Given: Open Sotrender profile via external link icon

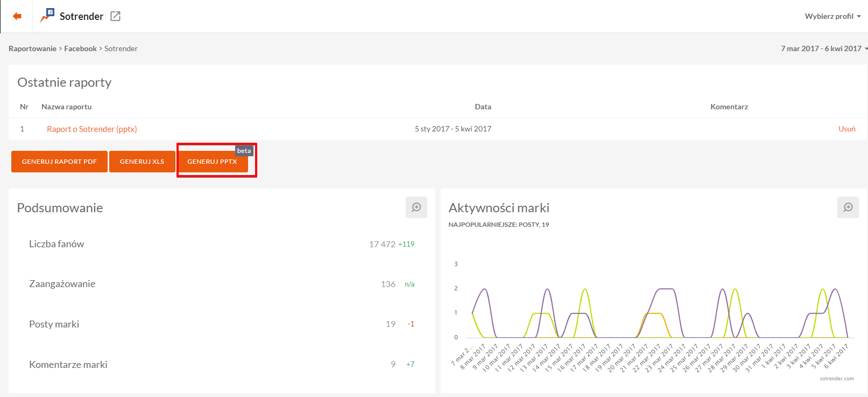Looking at the screenshot, I should point(115,16).
